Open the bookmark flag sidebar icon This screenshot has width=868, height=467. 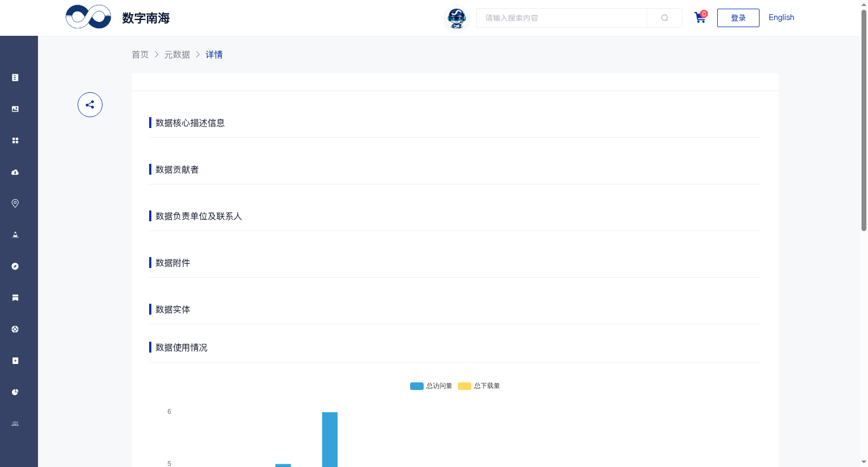[x=15, y=298]
